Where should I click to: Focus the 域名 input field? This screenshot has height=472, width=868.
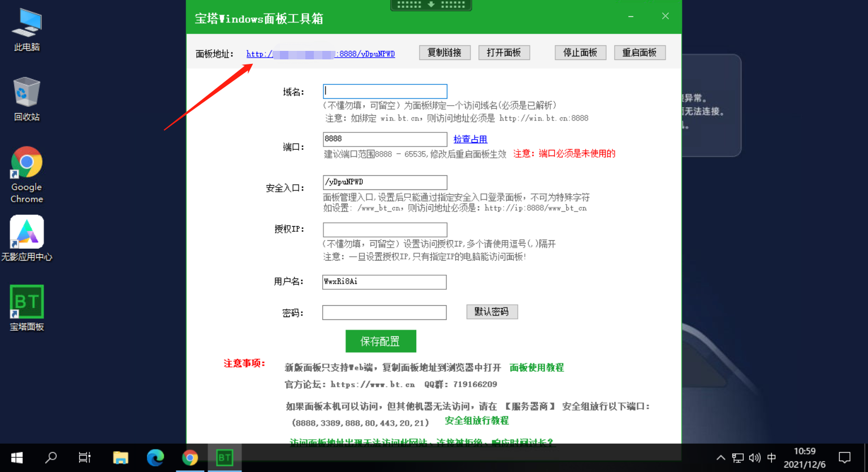coord(385,92)
